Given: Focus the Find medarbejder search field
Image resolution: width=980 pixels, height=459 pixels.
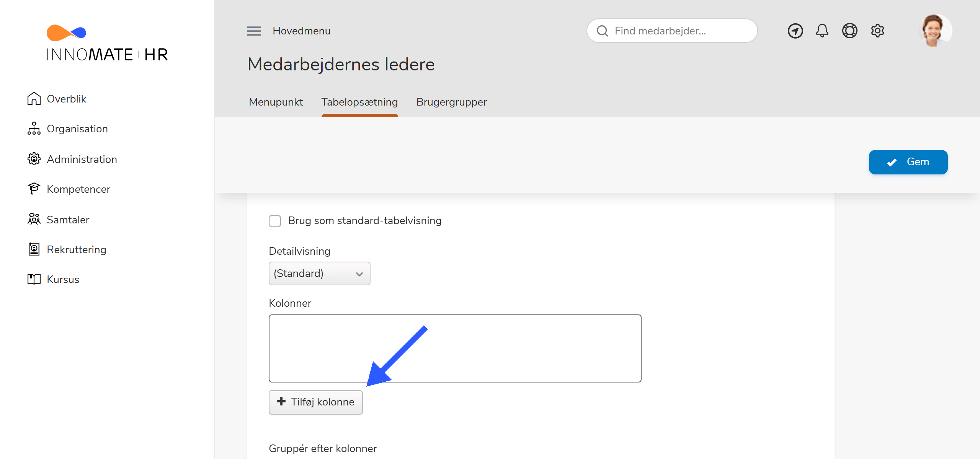Looking at the screenshot, I should coord(672,31).
